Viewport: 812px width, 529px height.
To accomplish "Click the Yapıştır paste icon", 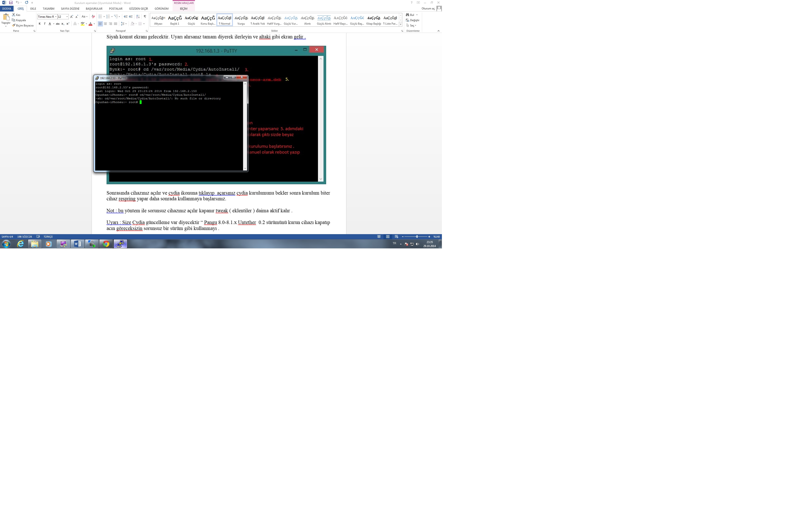I will 6,17.
